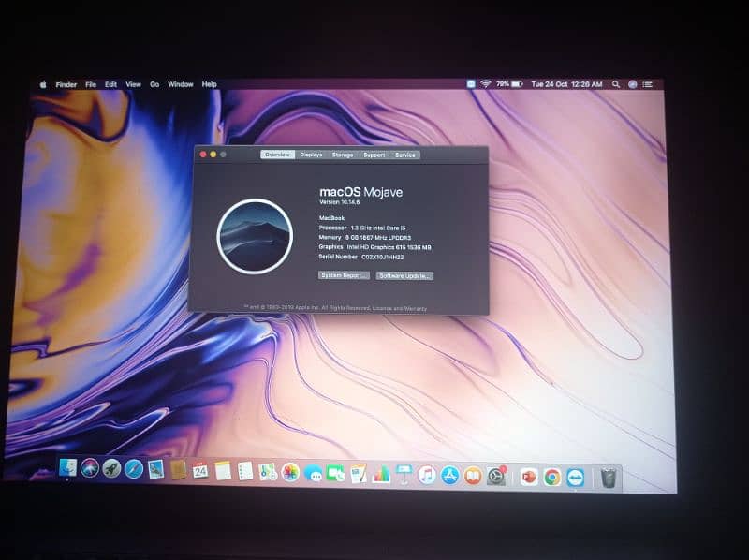
Task: Open Launchpad rocket icon in dock
Action: (x=111, y=469)
